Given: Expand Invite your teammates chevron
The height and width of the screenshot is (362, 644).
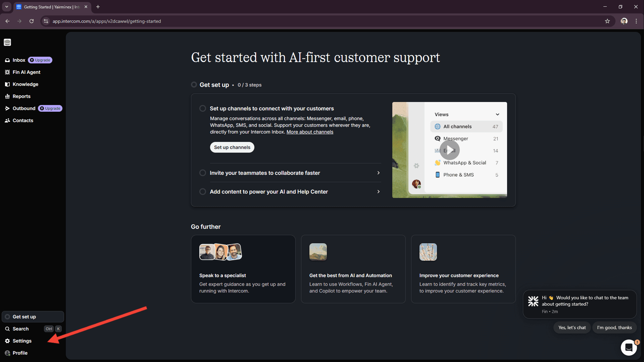Looking at the screenshot, I should (379, 173).
